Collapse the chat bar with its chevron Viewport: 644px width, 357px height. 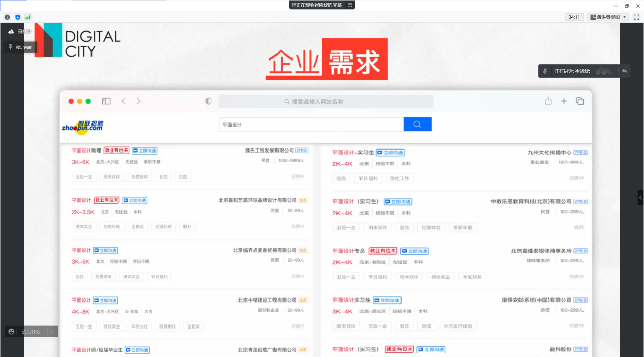click(x=52, y=332)
